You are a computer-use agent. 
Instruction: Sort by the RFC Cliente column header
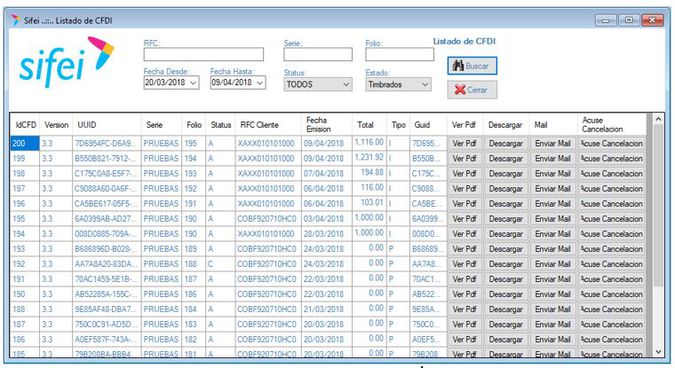pos(269,125)
